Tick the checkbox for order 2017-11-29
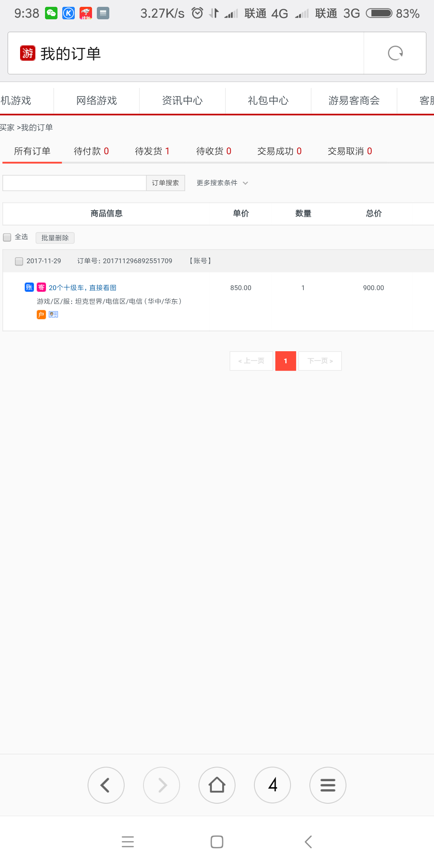This screenshot has width=434, height=868. [19, 261]
